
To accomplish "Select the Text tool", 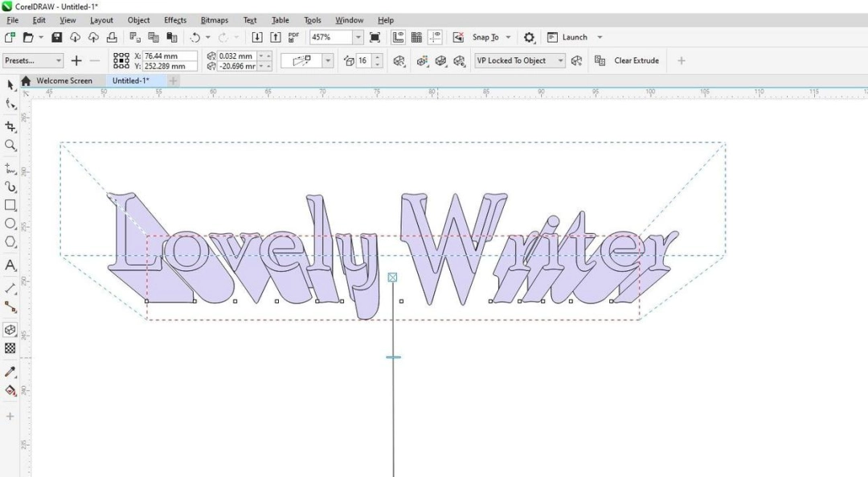I will pos(10,265).
